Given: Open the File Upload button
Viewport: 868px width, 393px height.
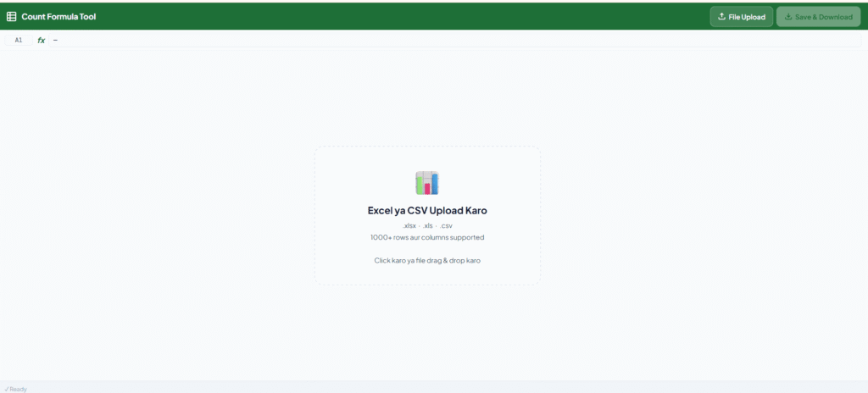Looking at the screenshot, I should 741,17.
